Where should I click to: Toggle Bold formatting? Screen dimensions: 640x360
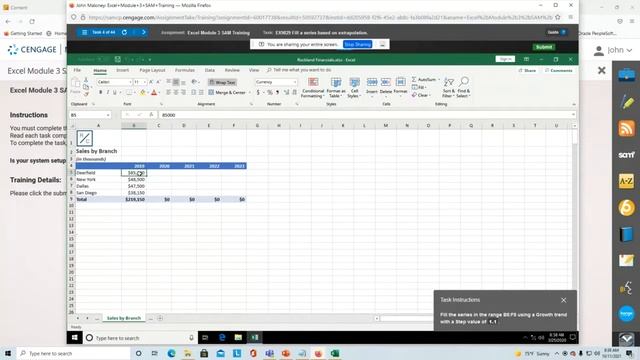pyautogui.click(x=100, y=93)
